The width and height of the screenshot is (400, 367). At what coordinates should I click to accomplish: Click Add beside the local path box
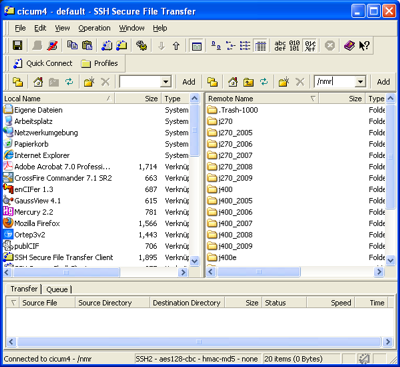click(189, 82)
